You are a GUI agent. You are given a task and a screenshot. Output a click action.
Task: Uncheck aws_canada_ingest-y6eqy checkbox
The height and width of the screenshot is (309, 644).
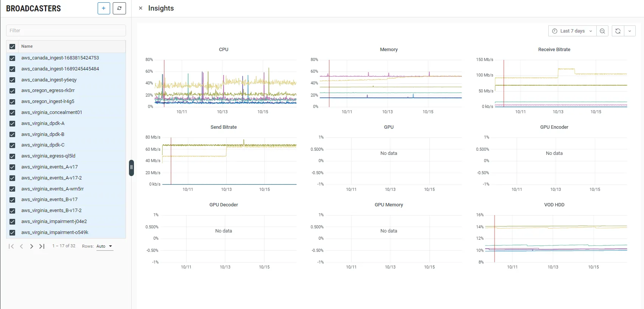tap(12, 80)
